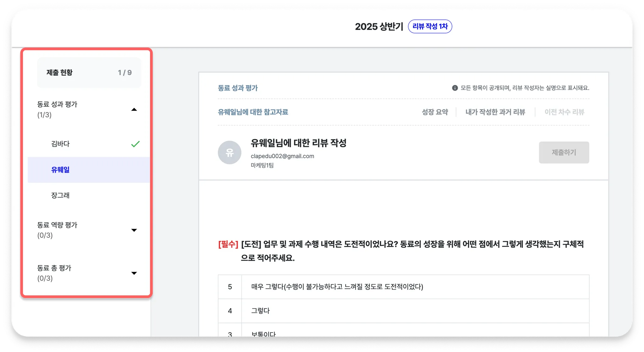644x352 pixels.
Task: Select 장그래 in the reviewee list
Action: pos(89,195)
